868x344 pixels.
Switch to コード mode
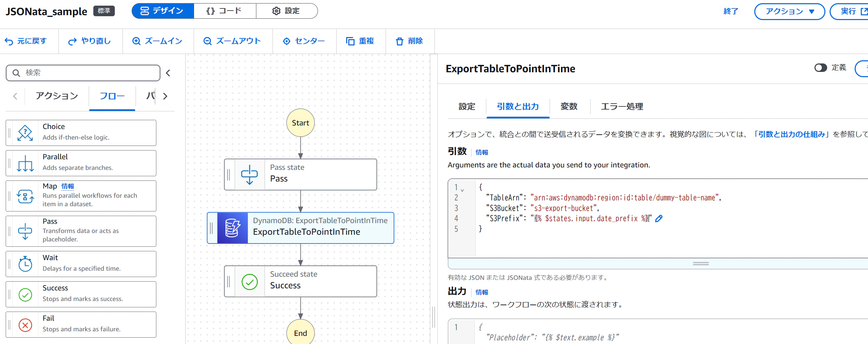(x=225, y=11)
